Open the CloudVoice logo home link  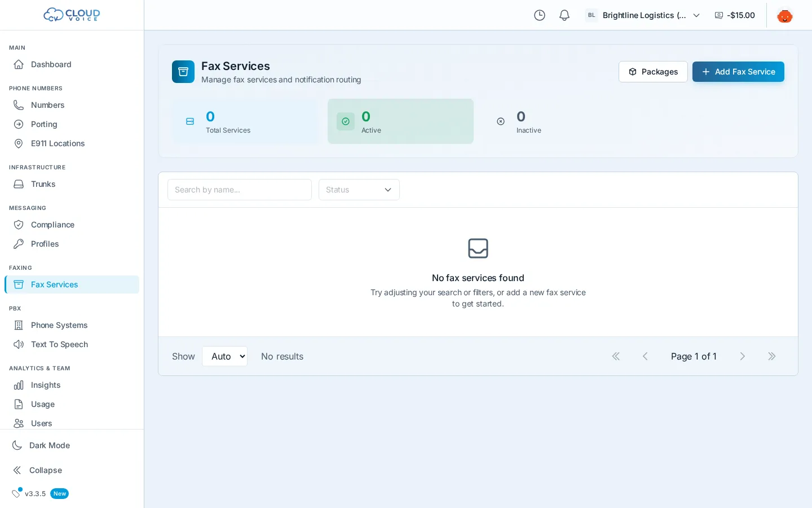(x=72, y=15)
